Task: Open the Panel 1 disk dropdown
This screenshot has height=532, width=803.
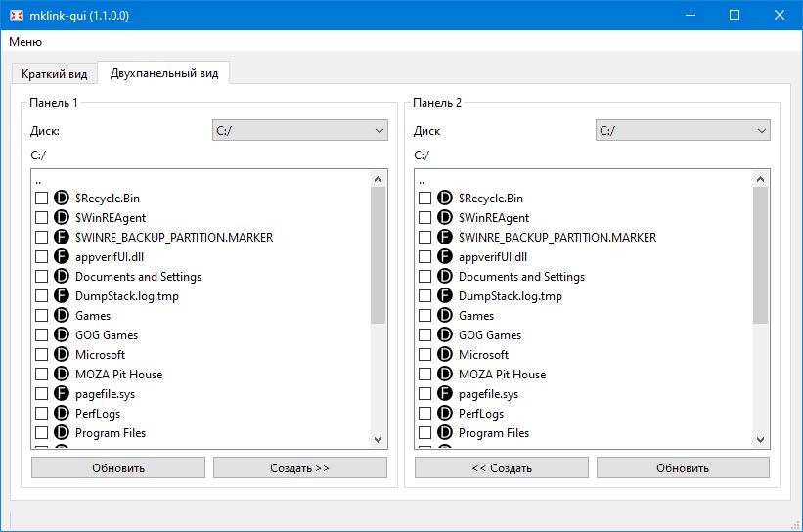Action: pyautogui.click(x=299, y=131)
